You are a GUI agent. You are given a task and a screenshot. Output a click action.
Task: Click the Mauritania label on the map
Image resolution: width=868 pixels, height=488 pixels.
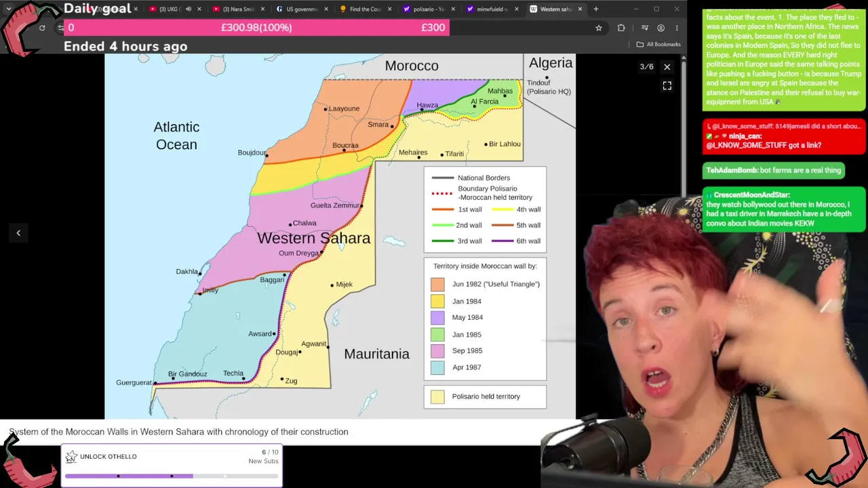pos(376,354)
